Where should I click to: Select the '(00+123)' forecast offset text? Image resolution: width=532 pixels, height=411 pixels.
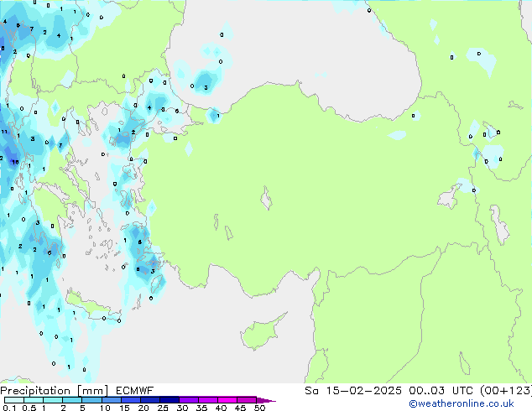[x=506, y=391]
